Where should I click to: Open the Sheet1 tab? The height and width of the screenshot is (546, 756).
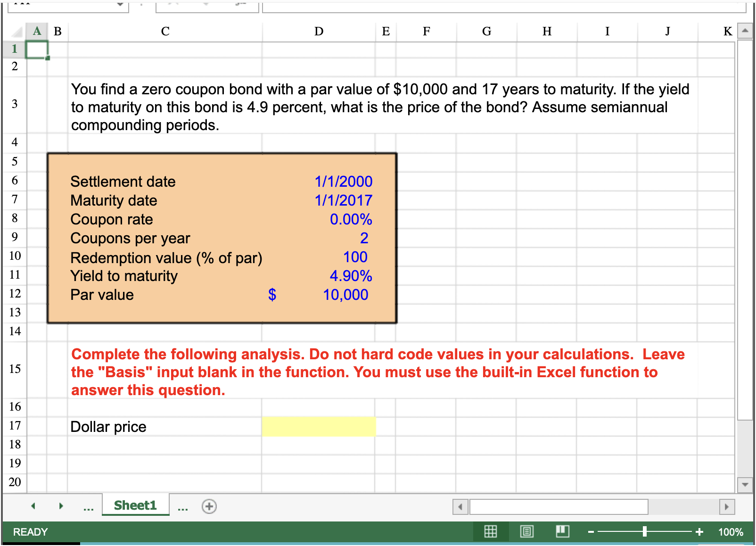pyautogui.click(x=135, y=505)
